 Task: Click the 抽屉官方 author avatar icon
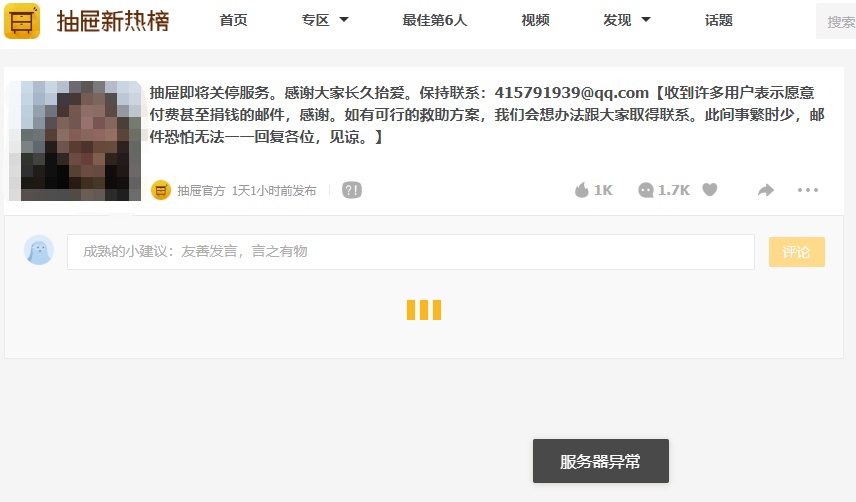[161, 190]
